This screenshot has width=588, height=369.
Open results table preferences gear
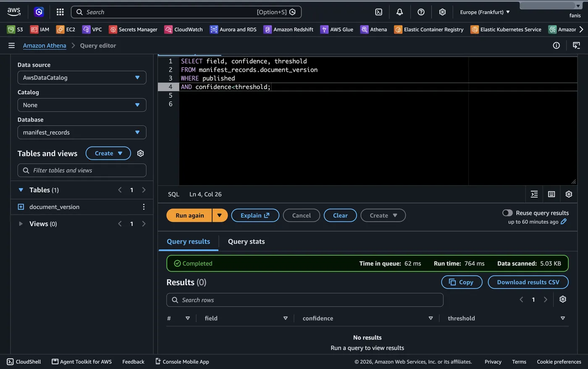[x=563, y=299]
